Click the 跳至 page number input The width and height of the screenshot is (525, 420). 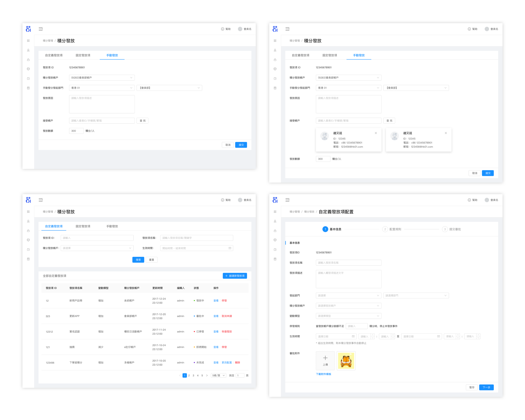pyautogui.click(x=240, y=375)
